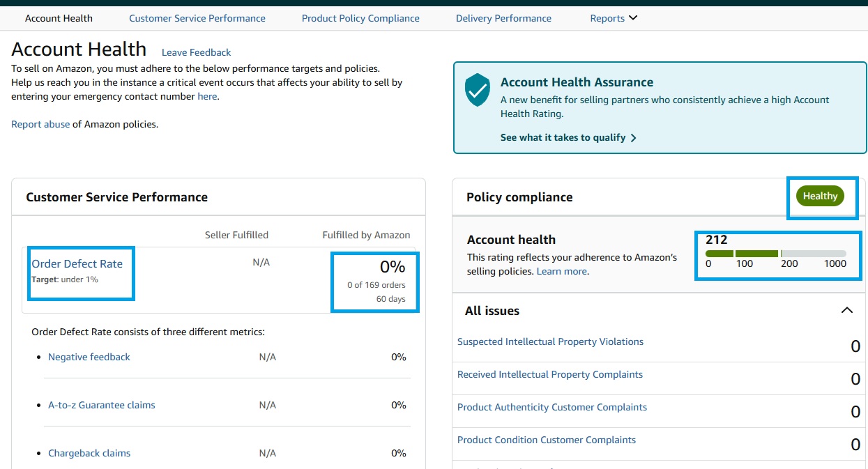Image resolution: width=868 pixels, height=469 pixels.
Task: Open the Order Defect Rate link
Action: (x=77, y=263)
